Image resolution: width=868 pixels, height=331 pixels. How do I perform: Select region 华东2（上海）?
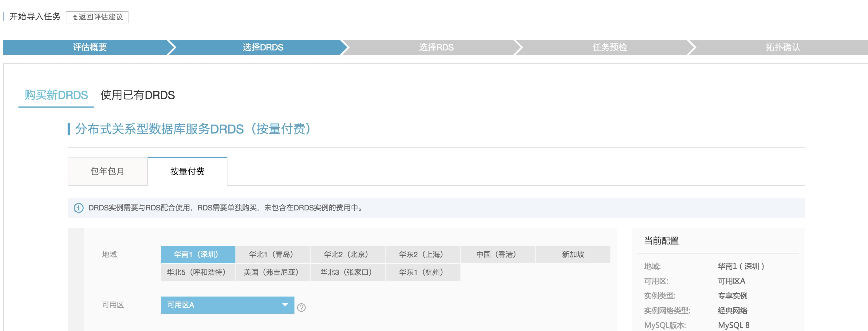pyautogui.click(x=423, y=254)
